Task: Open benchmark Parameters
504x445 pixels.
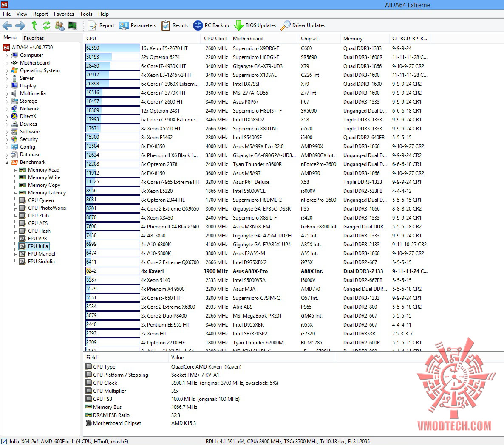Action: pyautogui.click(x=138, y=25)
